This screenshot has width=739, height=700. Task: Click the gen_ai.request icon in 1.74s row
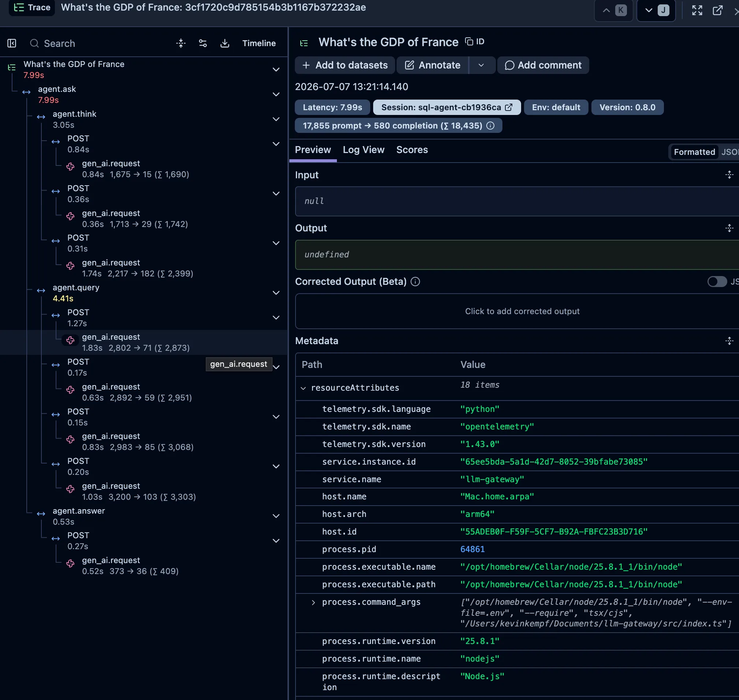tap(70, 266)
